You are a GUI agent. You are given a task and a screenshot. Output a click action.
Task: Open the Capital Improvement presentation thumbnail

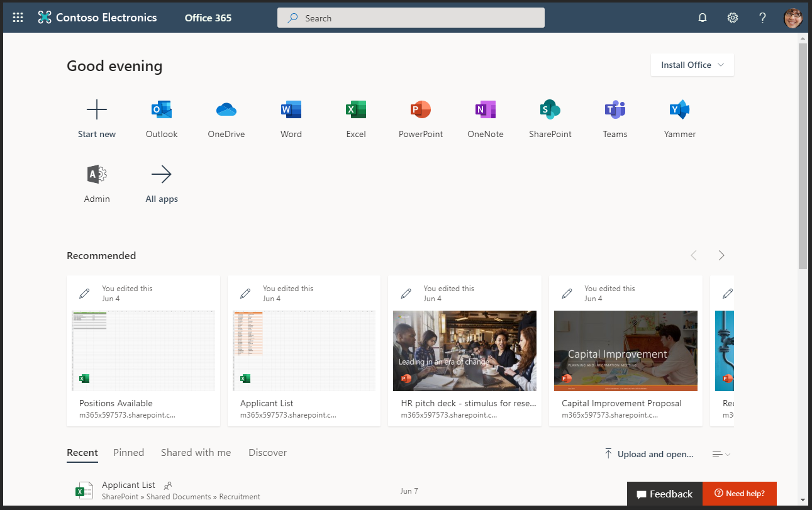pyautogui.click(x=626, y=351)
